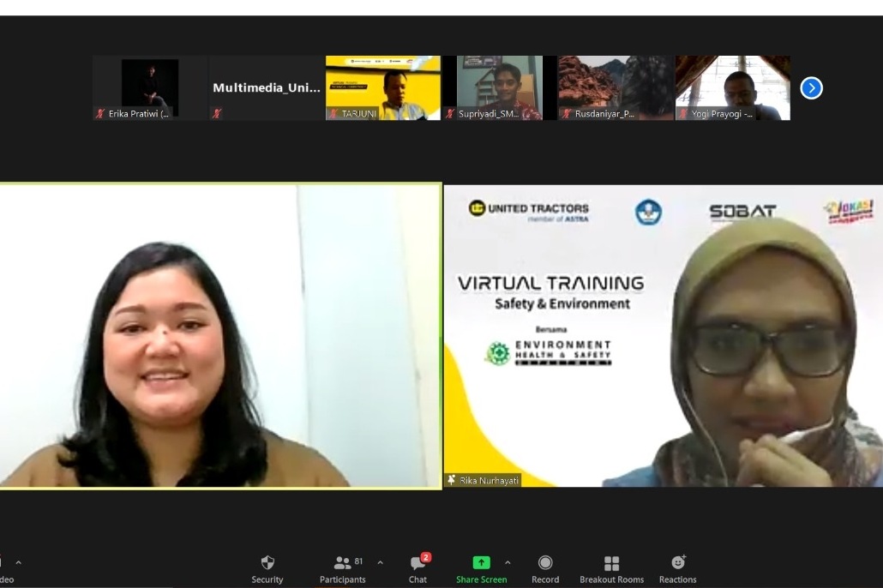Open the Participants panel
Image resolution: width=883 pixels, height=588 pixels.
[342, 569]
